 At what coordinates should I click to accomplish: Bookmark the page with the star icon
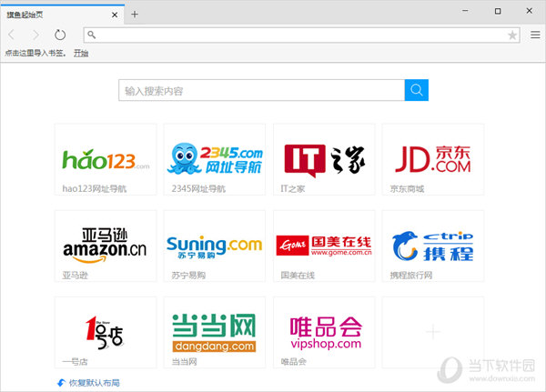pos(512,35)
